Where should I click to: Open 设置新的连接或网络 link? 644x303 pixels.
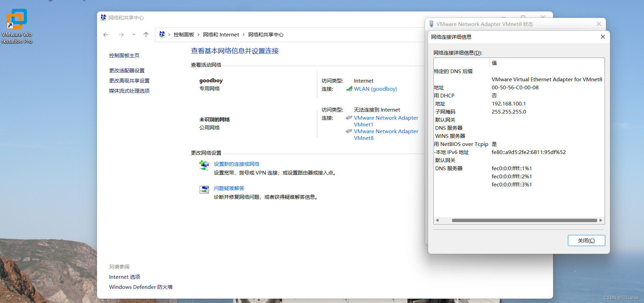[x=236, y=164]
